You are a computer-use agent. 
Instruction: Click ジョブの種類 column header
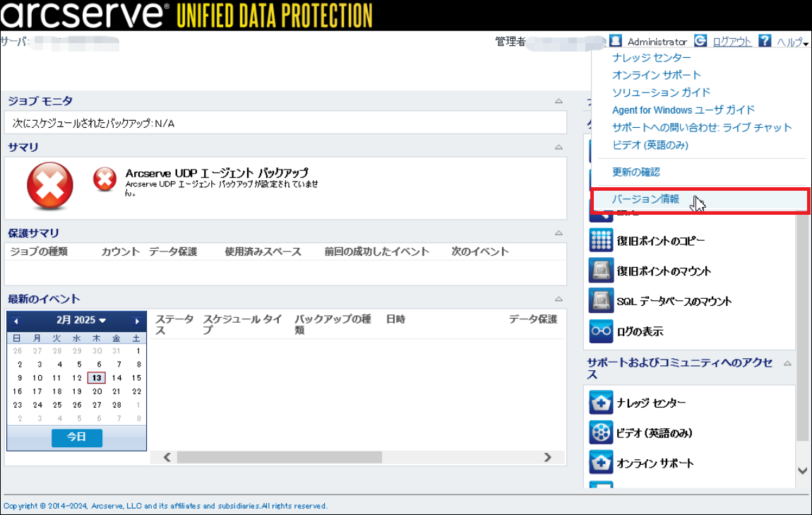click(39, 251)
